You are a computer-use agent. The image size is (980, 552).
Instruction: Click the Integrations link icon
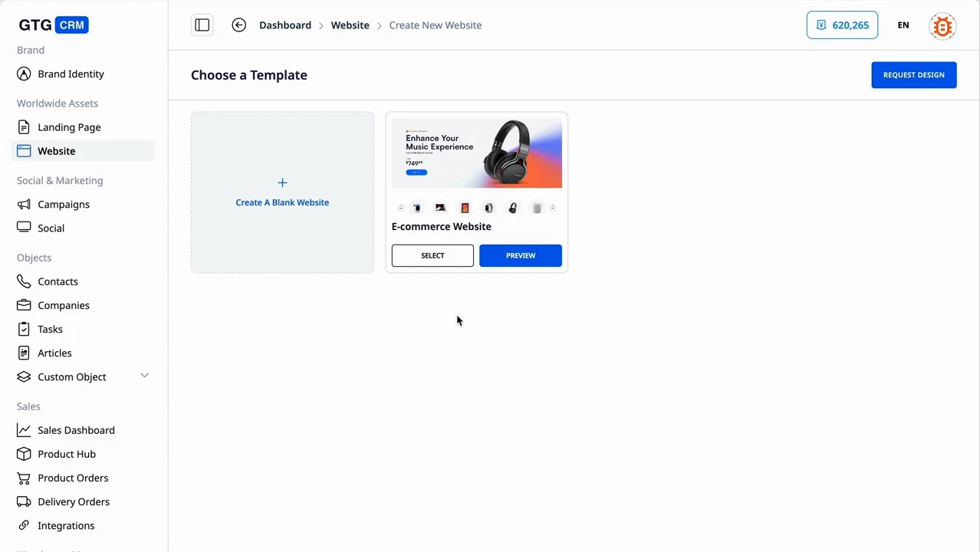click(24, 525)
